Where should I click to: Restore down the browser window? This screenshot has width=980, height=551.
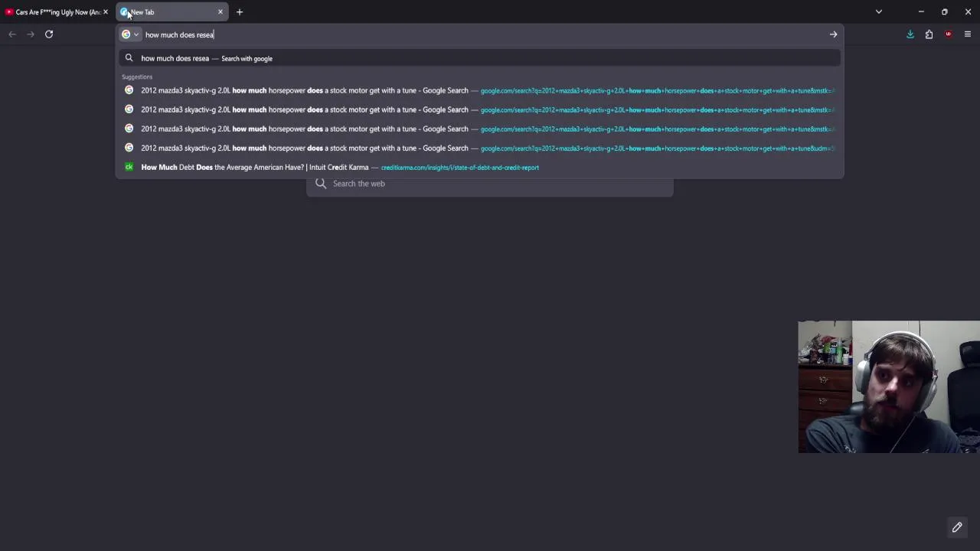point(945,12)
